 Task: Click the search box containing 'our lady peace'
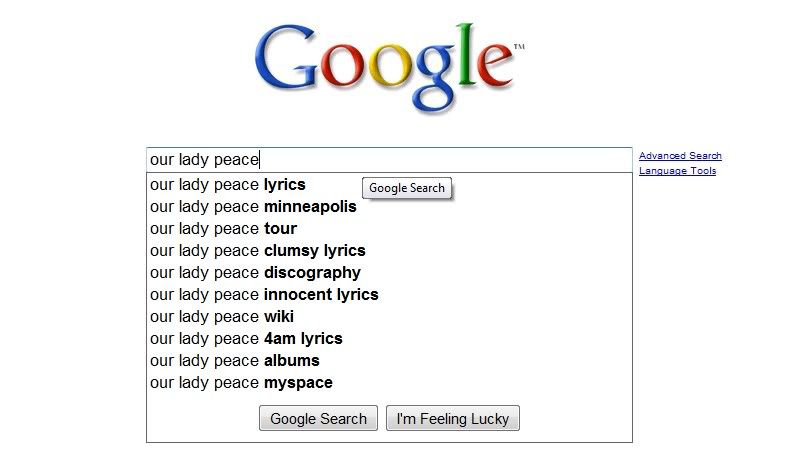coord(389,160)
